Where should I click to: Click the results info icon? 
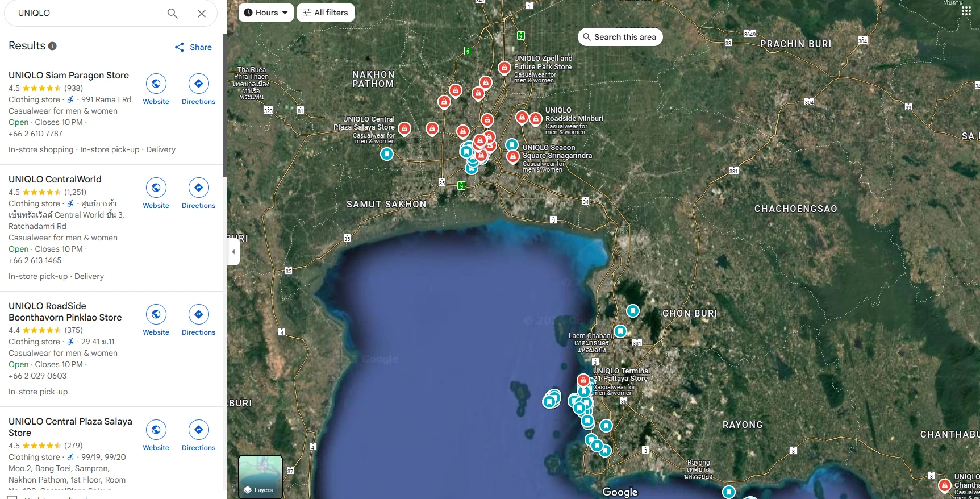coord(52,46)
